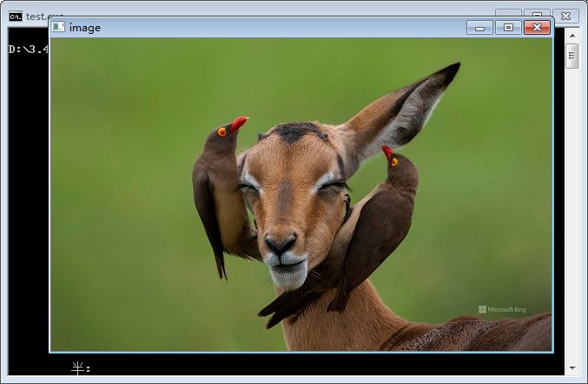The width and height of the screenshot is (588, 384).
Task: Click the console scrollbar thumb
Action: [571, 56]
